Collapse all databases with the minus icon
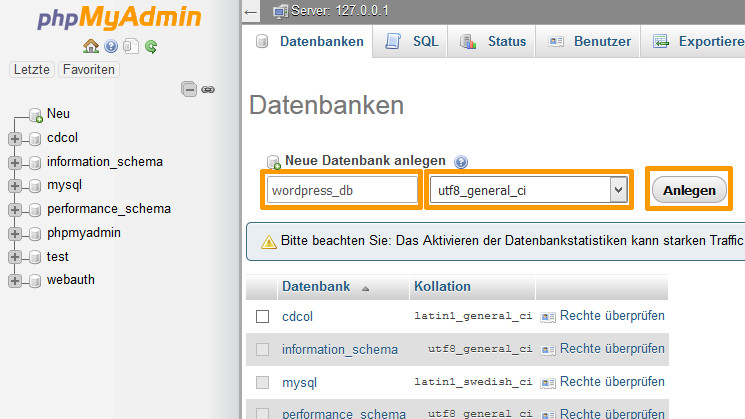The width and height of the screenshot is (745, 419). point(189,89)
